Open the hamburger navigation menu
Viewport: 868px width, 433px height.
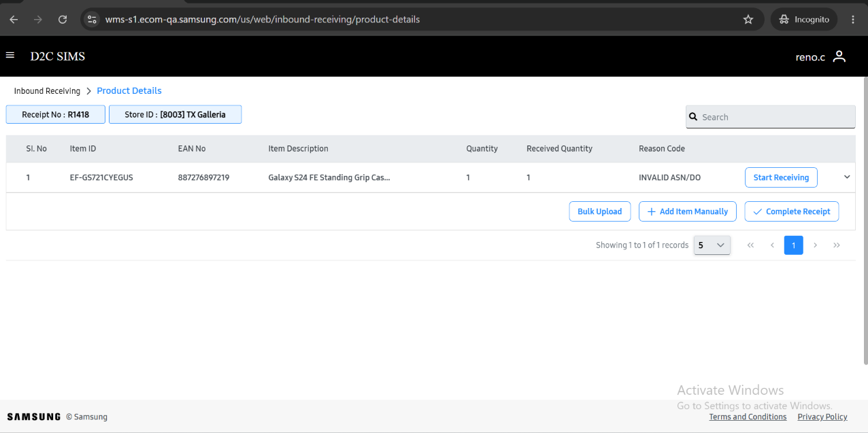[x=10, y=55]
